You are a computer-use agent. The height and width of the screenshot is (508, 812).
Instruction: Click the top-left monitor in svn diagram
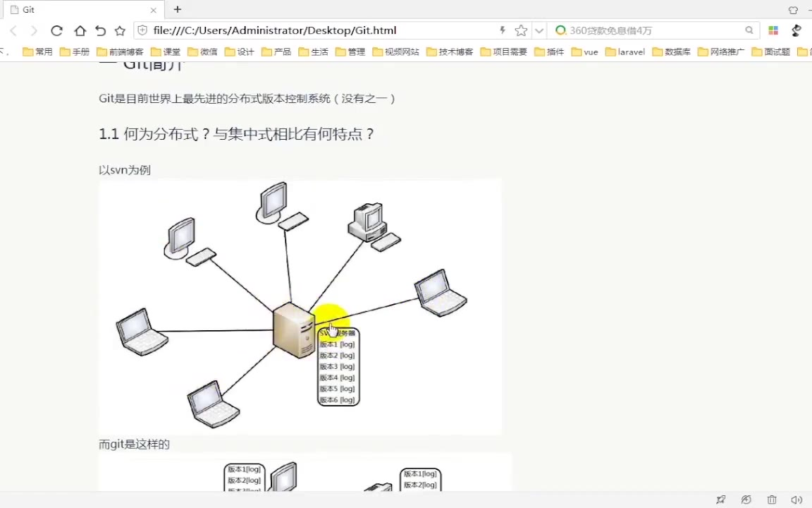pyautogui.click(x=190, y=241)
